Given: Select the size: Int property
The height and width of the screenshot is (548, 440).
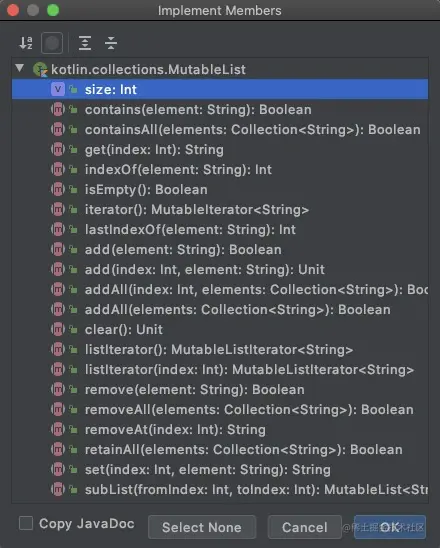Looking at the screenshot, I should click(220, 89).
